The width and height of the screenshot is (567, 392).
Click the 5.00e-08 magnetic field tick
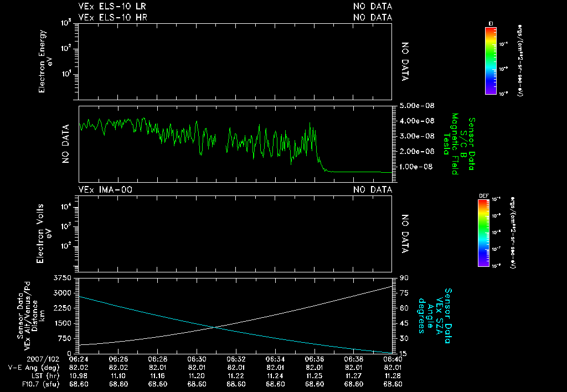(417, 106)
